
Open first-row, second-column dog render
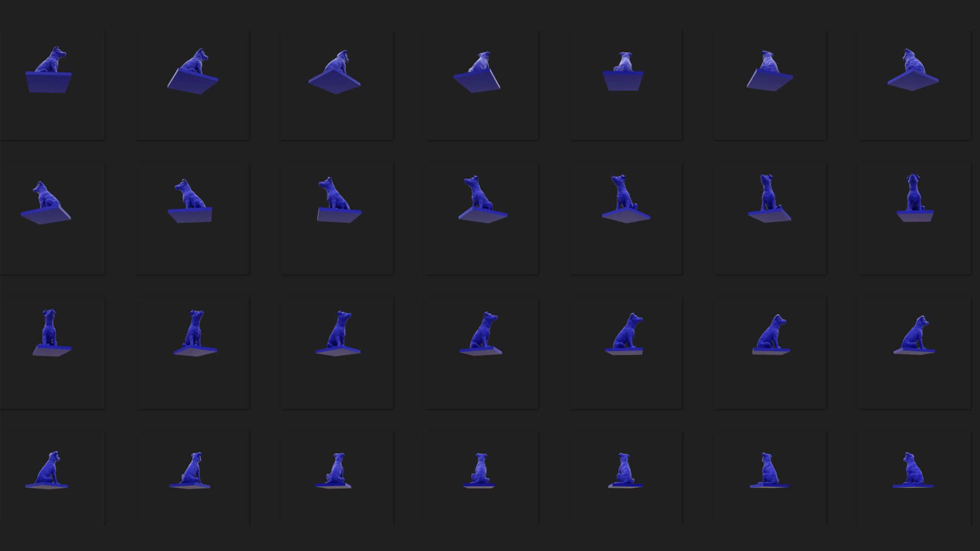point(192,85)
